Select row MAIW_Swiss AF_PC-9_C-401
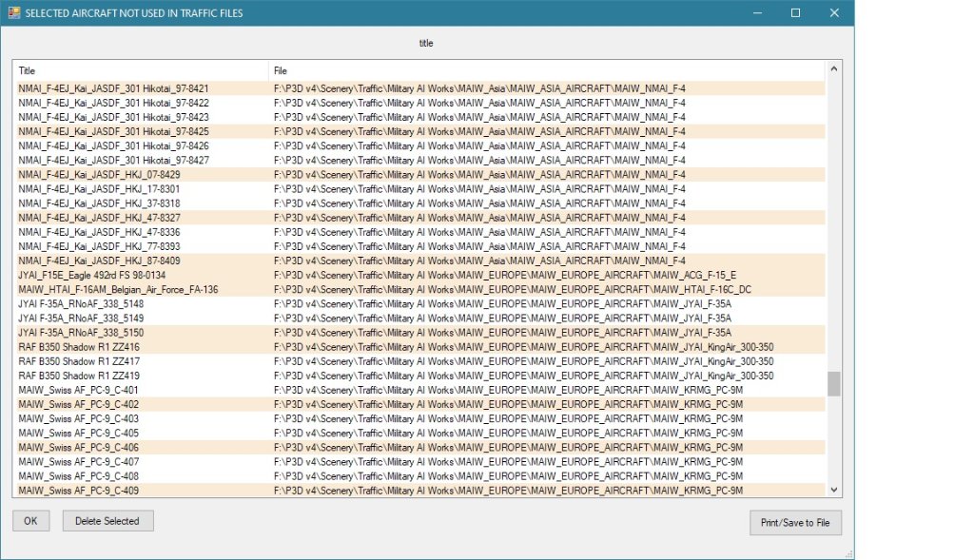This screenshot has width=974, height=560. click(78, 390)
